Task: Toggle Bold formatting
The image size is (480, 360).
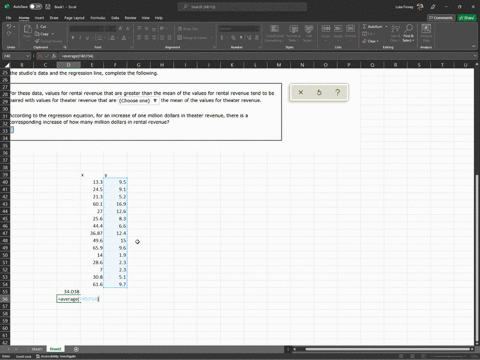Action: point(73,38)
